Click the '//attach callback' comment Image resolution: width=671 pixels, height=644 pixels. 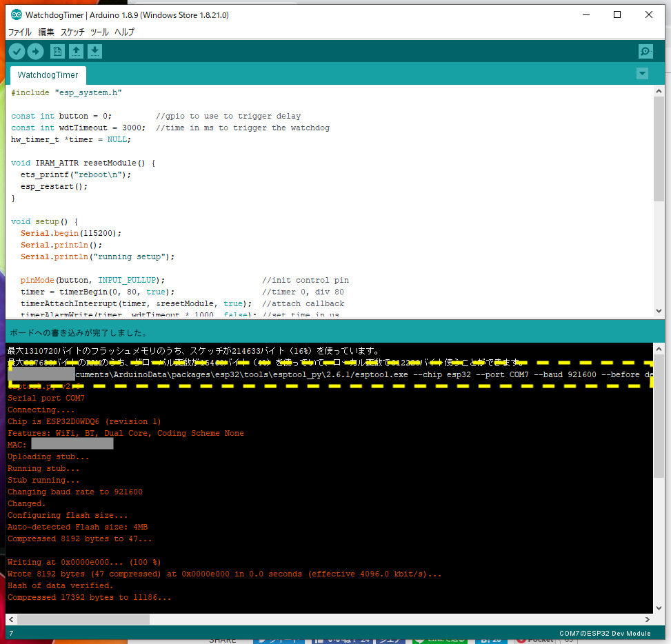pos(303,304)
